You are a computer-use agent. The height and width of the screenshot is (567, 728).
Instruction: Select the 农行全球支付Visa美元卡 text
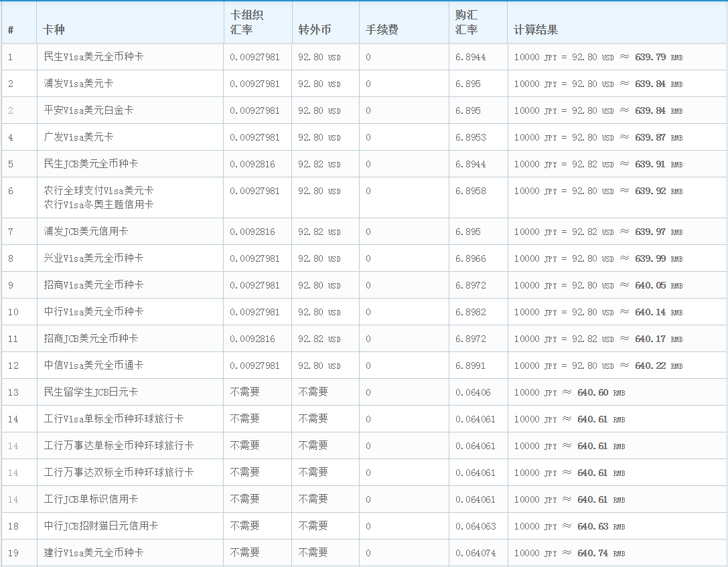pyautogui.click(x=98, y=191)
